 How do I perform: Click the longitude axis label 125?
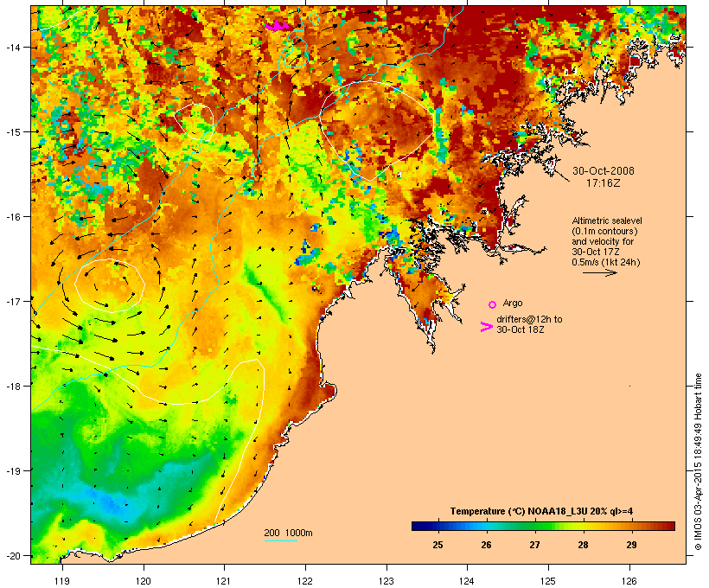[548, 581]
